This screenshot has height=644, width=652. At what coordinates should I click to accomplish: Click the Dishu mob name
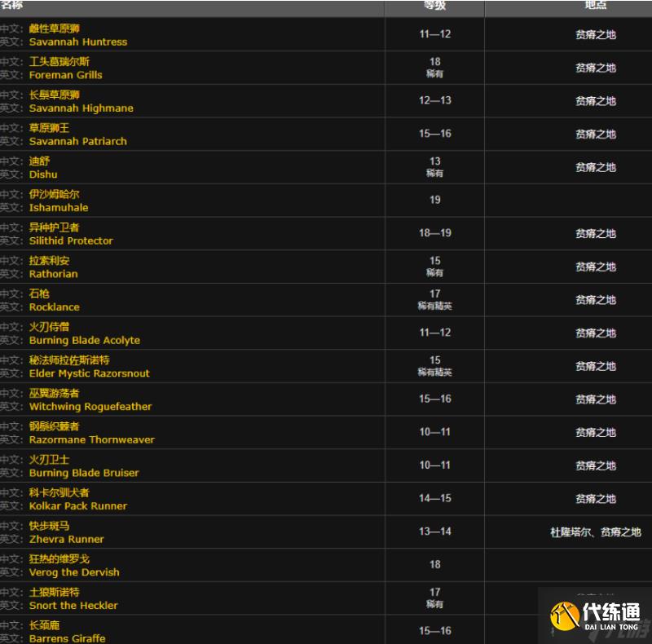[x=43, y=174]
